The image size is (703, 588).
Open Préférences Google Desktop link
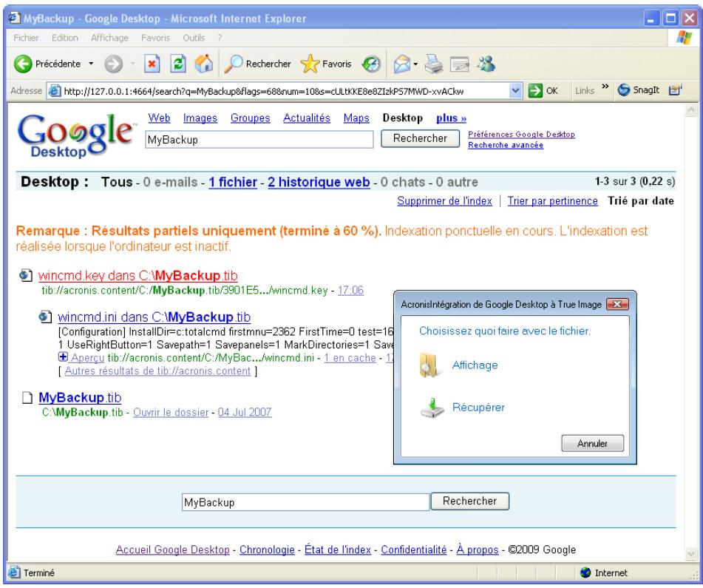pos(521,134)
